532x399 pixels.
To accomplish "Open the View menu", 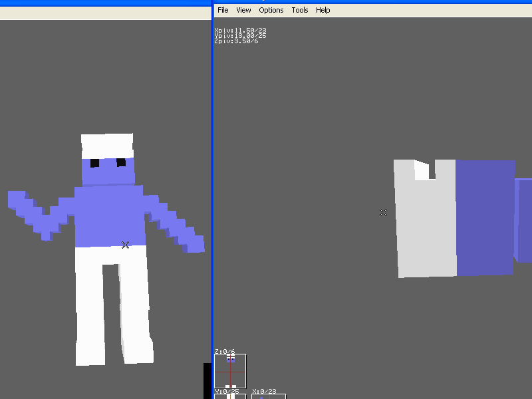I will (x=243, y=10).
